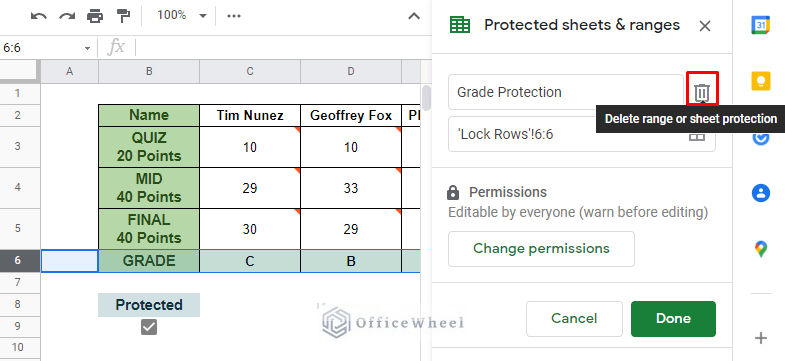The image size is (785, 361).
Task: Open the 100% zoom dropdown
Action: click(x=182, y=16)
